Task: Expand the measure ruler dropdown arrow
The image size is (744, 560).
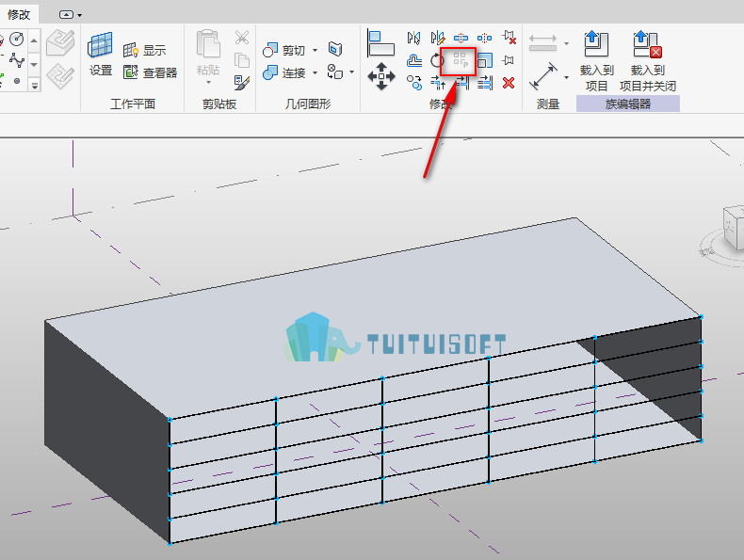Action: click(567, 44)
